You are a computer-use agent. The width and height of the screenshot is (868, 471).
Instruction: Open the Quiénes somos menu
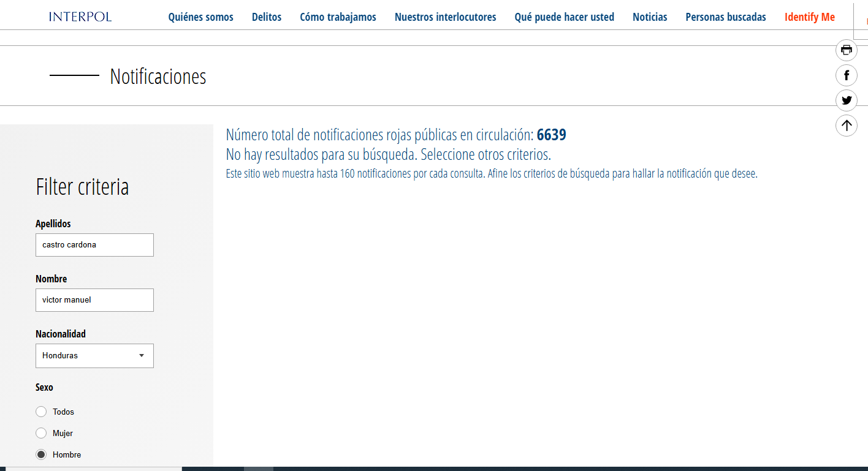click(200, 17)
